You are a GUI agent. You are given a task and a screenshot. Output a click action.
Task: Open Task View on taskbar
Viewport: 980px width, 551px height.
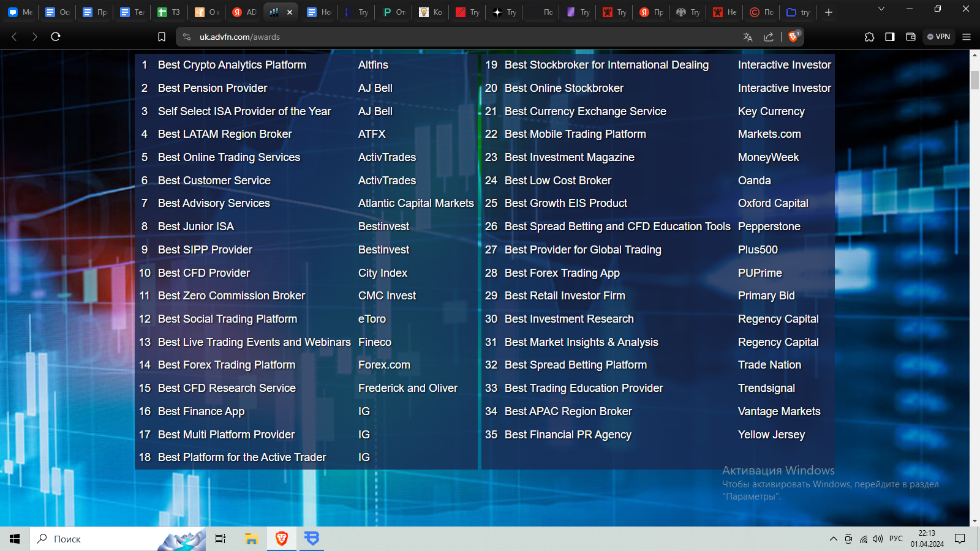[x=221, y=539]
